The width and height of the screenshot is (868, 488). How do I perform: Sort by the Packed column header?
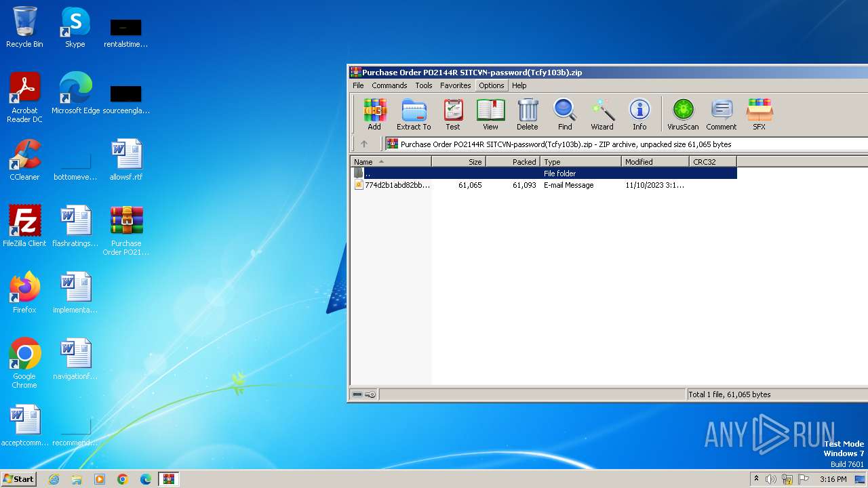point(513,161)
